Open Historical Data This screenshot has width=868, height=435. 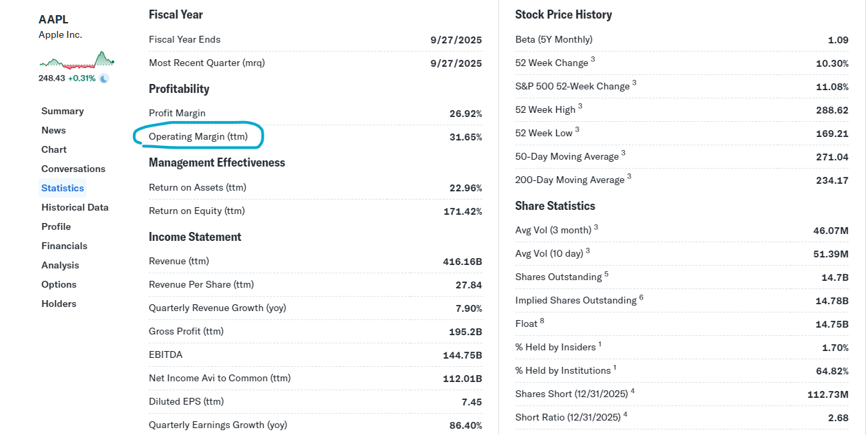pos(75,207)
